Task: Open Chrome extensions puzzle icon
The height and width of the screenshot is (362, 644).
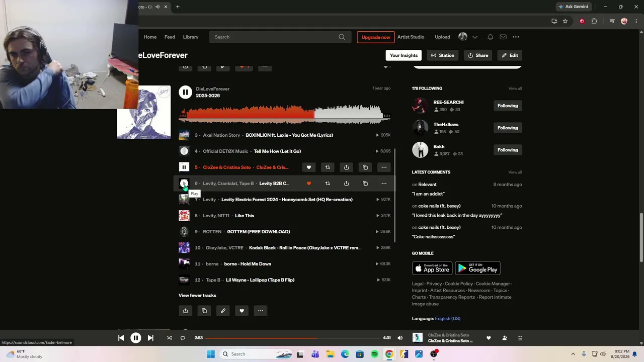Action: [594, 21]
